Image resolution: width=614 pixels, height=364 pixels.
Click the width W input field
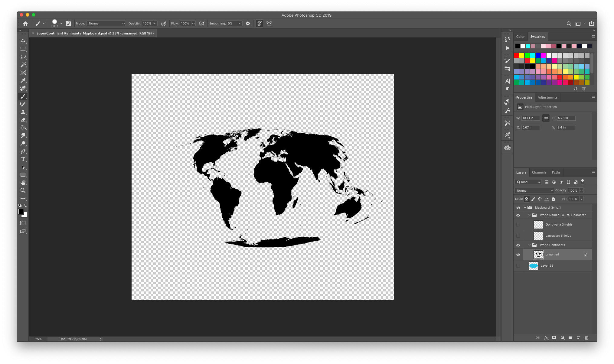tap(530, 118)
